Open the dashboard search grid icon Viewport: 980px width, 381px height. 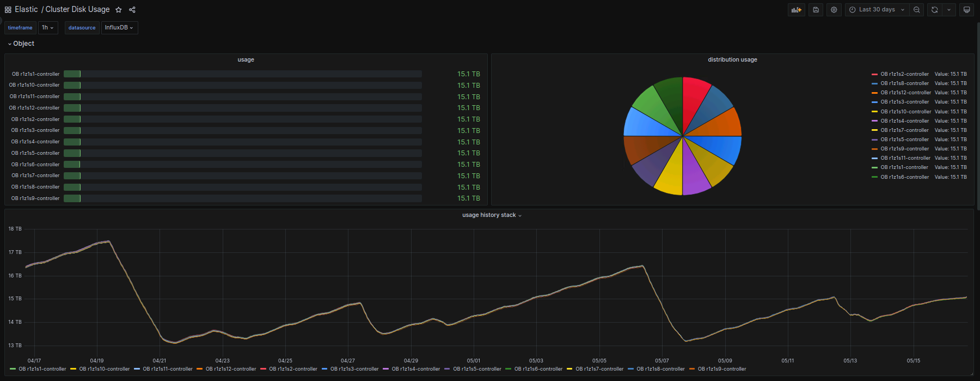click(x=8, y=10)
